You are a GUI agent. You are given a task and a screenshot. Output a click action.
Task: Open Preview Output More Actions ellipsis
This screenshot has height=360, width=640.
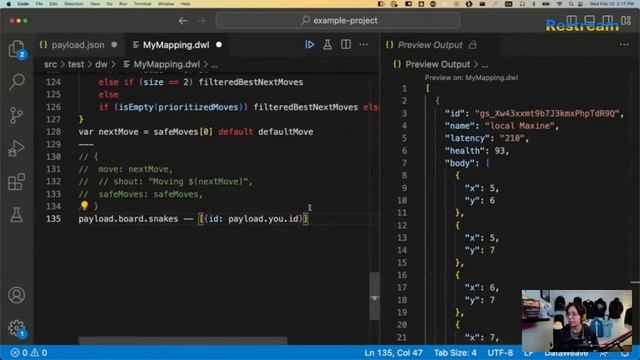point(624,44)
